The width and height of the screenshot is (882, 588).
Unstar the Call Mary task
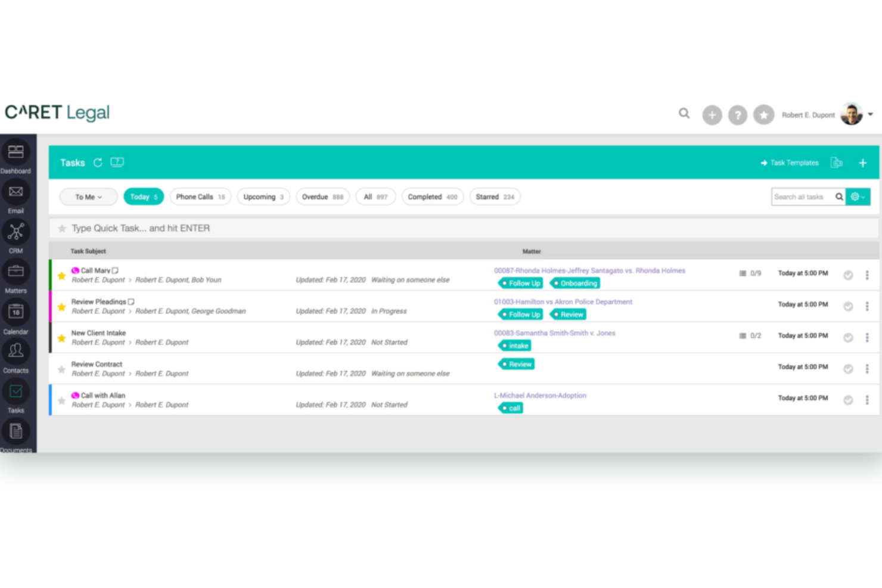[x=61, y=275]
